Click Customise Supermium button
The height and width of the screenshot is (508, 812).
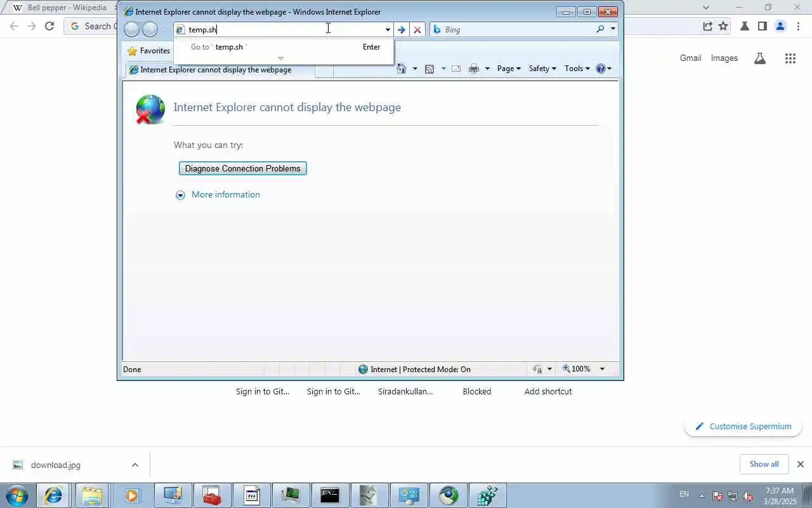743,426
